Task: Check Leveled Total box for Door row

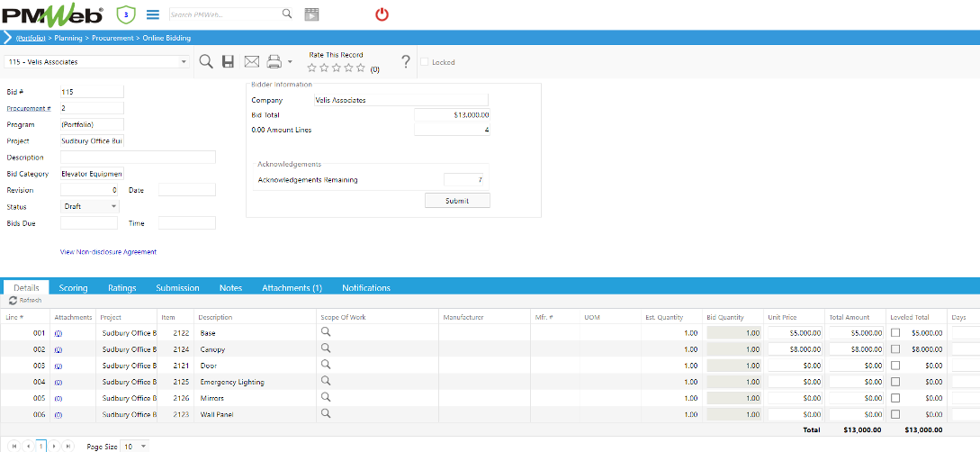Action: (895, 366)
